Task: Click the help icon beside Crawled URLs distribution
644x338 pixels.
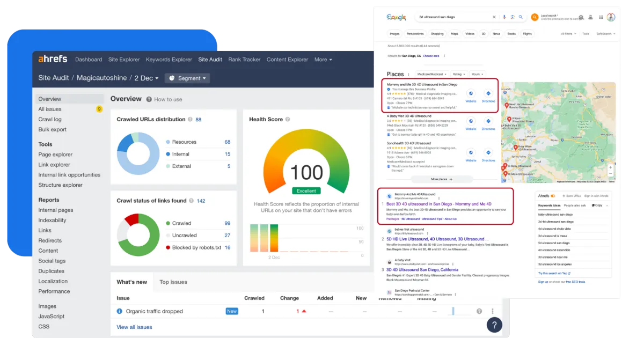Action: (x=190, y=119)
